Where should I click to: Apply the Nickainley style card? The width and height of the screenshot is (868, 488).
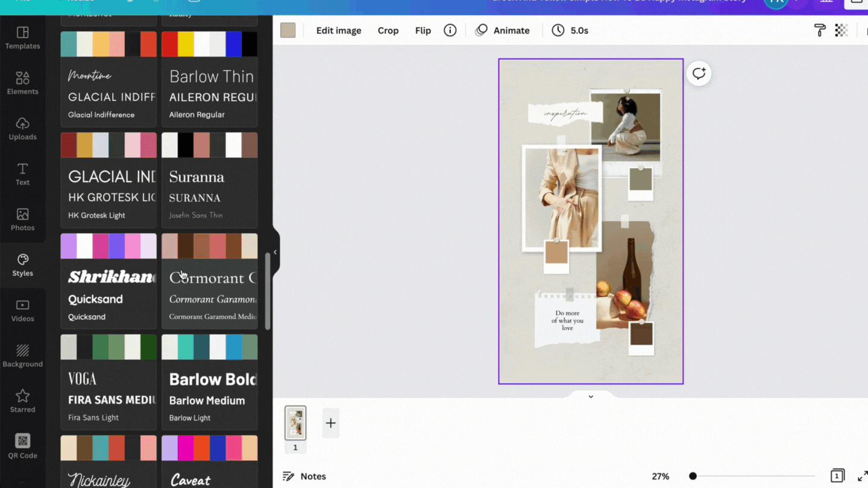point(108,461)
